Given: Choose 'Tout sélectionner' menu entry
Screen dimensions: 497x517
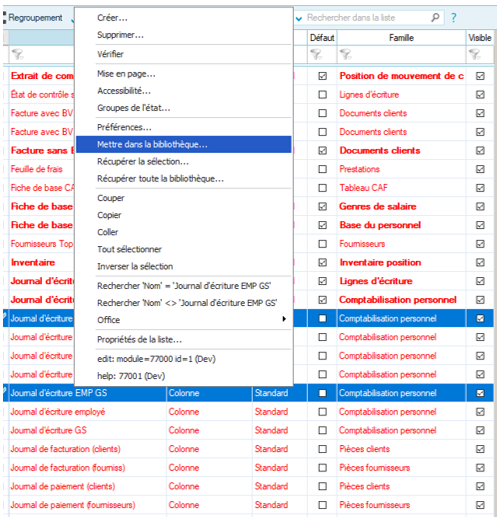Looking at the screenshot, I should 184,249.
